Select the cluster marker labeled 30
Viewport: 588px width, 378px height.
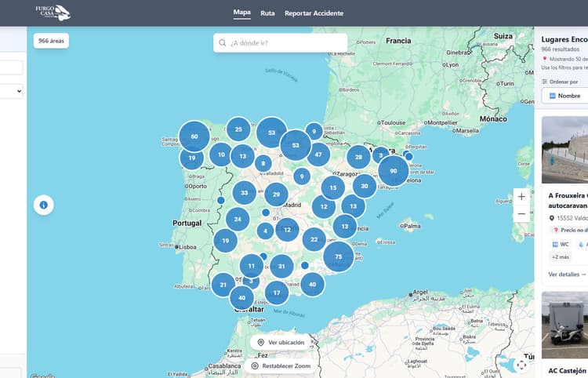(x=365, y=186)
